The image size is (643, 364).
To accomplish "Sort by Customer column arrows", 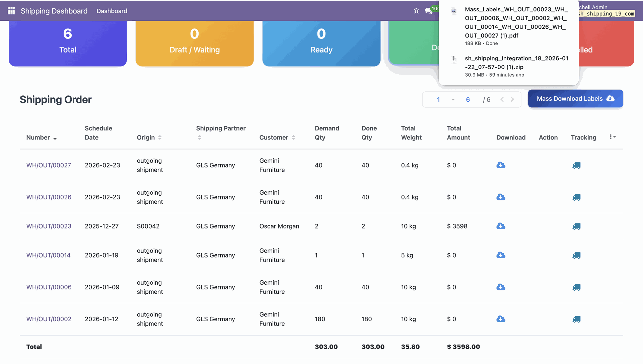I will coord(293,138).
